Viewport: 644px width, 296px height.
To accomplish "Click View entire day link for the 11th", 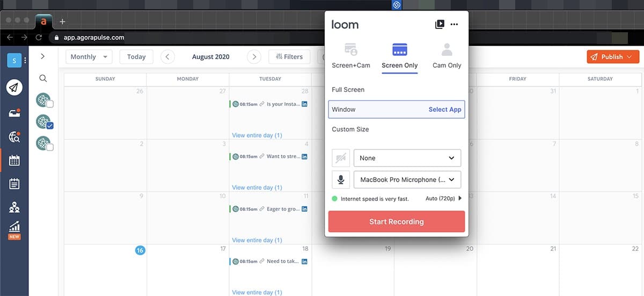I will pos(257,240).
